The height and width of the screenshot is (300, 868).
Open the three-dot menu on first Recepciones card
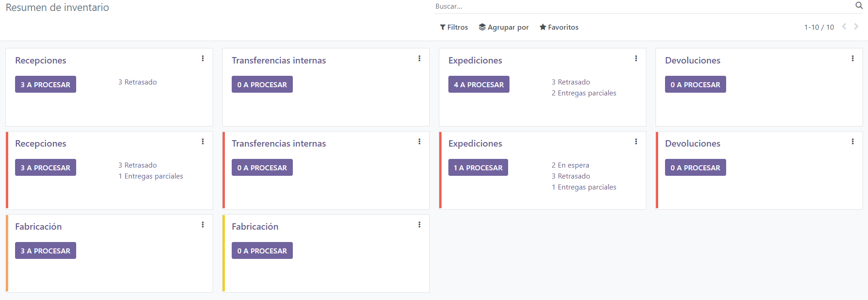(203, 58)
